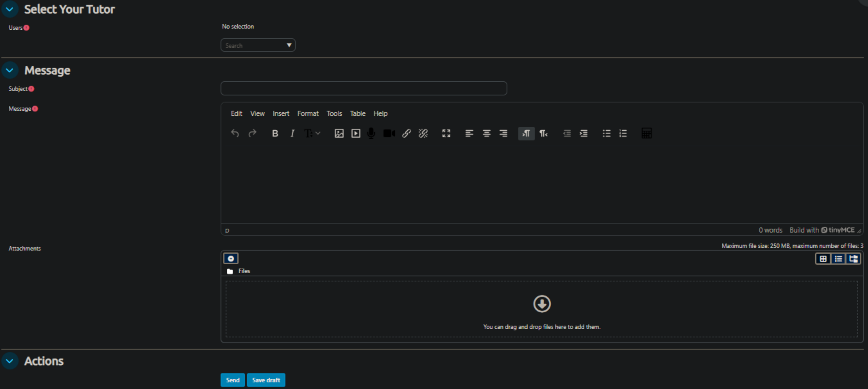
Task: Click the add file icon in Attachments
Action: 231,258
